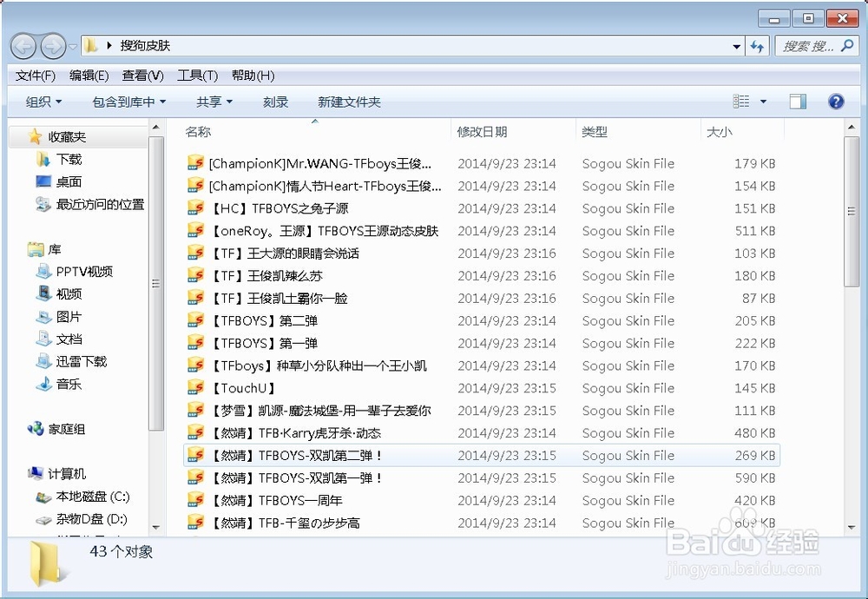Click icon of 【oneRoy。王源】 skin file

tap(196, 230)
